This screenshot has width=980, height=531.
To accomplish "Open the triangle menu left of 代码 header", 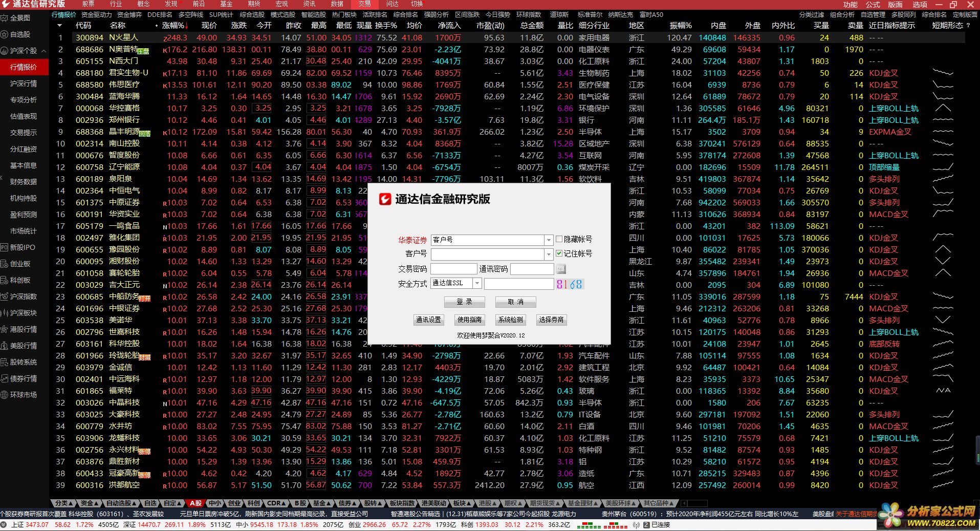I will tap(60, 25).
